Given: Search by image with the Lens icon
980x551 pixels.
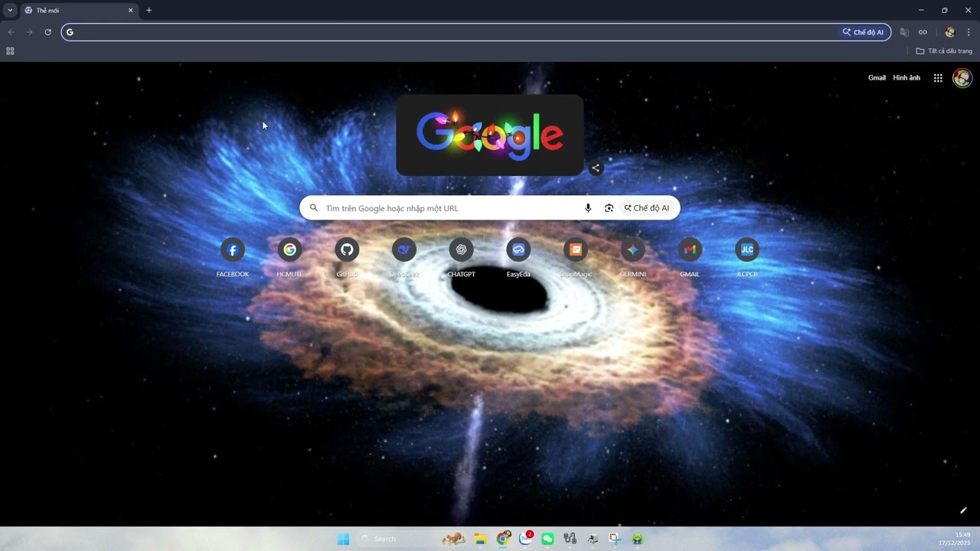Looking at the screenshot, I should coord(609,208).
